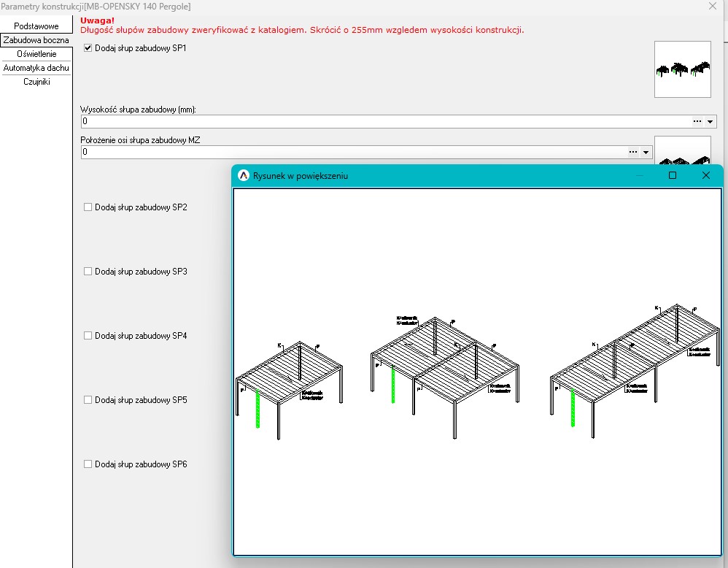Click the green post in the leftmost pergola drawing
This screenshot has width=728, height=568.
pos(257,409)
